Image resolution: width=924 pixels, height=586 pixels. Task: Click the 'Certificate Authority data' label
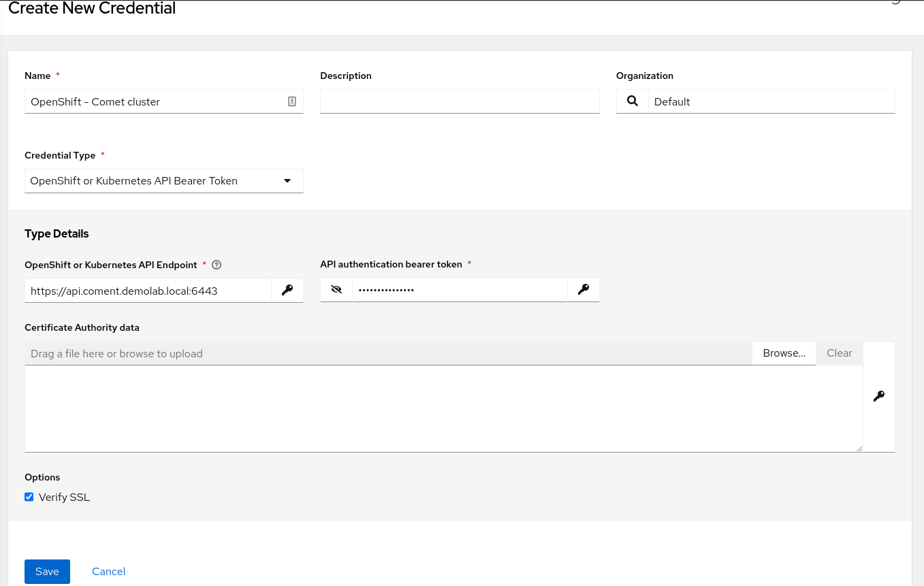coord(82,327)
